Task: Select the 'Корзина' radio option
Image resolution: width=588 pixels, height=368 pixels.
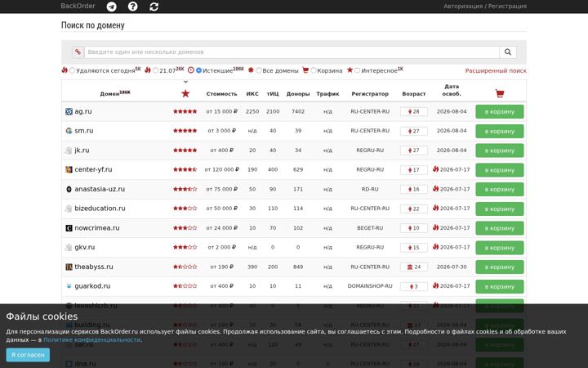Action: pyautogui.click(x=314, y=70)
